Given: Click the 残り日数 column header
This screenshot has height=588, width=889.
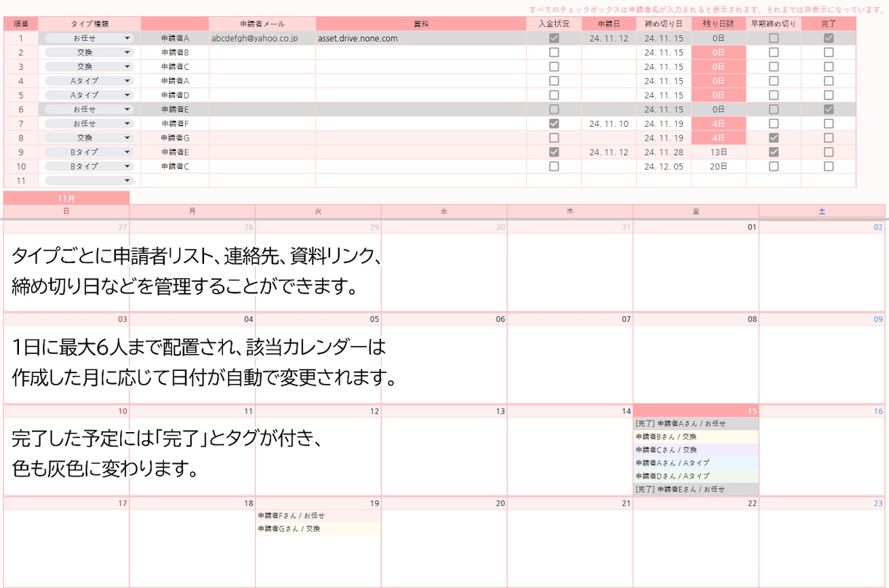Looking at the screenshot, I should coord(718,24).
